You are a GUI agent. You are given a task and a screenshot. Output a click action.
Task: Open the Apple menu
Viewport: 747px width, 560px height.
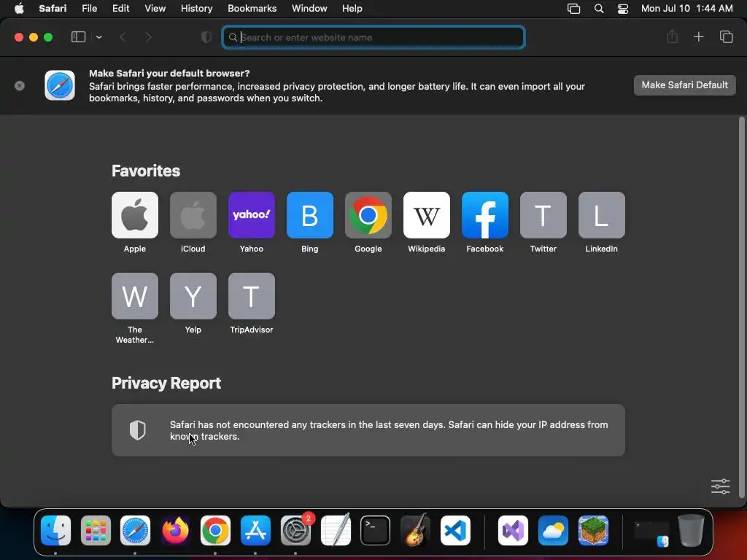point(19,9)
